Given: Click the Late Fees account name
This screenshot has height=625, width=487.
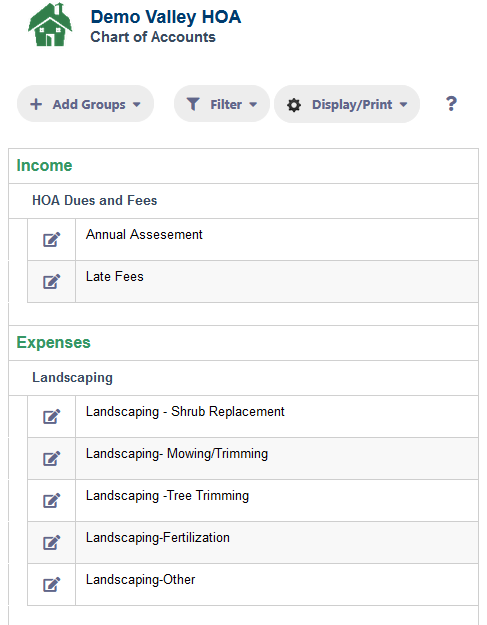Looking at the screenshot, I should (x=114, y=276).
